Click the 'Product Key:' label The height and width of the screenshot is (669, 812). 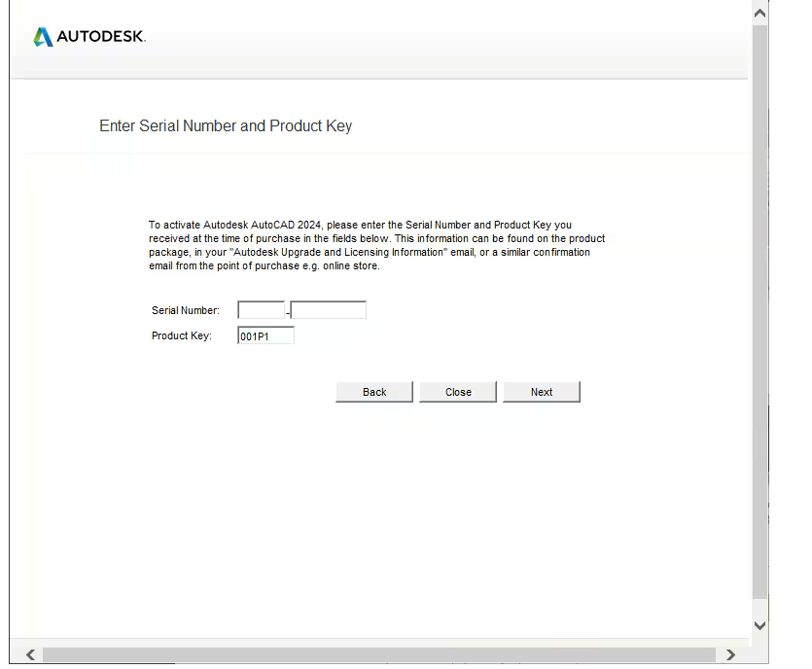click(181, 335)
